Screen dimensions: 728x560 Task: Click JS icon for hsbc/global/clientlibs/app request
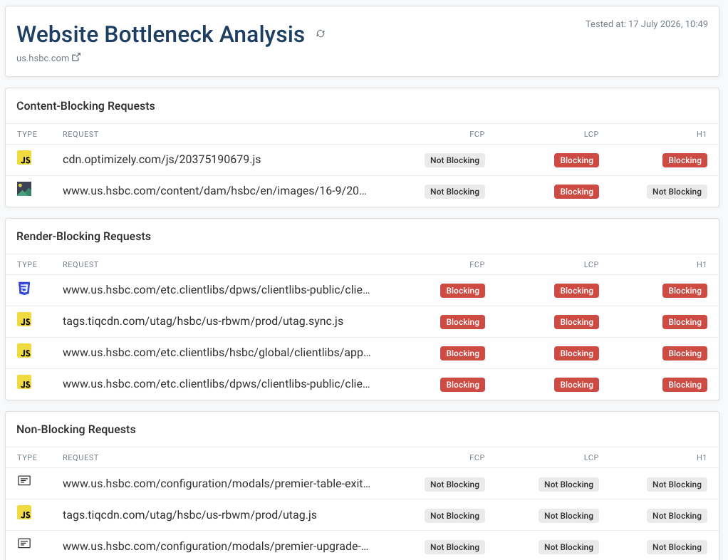pyautogui.click(x=24, y=351)
